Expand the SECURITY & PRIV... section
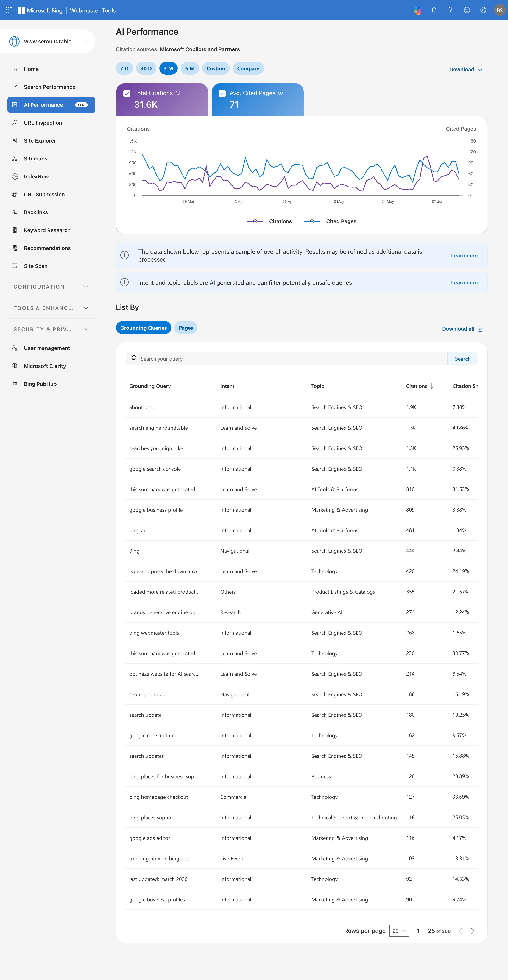 (51, 329)
